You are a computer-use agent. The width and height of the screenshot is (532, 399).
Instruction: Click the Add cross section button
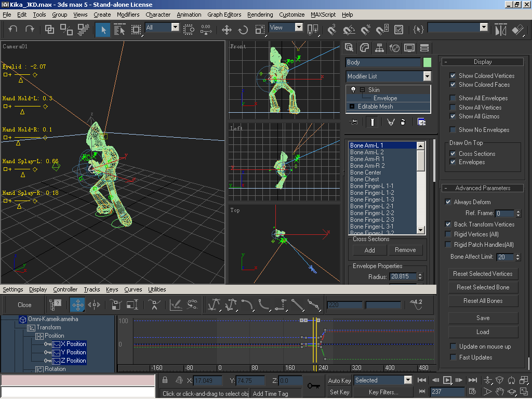coord(369,250)
